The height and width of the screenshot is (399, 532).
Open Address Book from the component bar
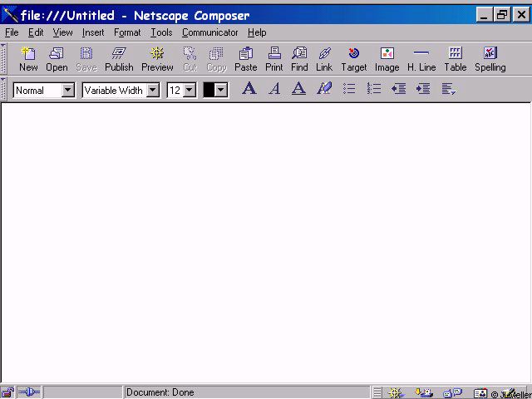(480, 393)
